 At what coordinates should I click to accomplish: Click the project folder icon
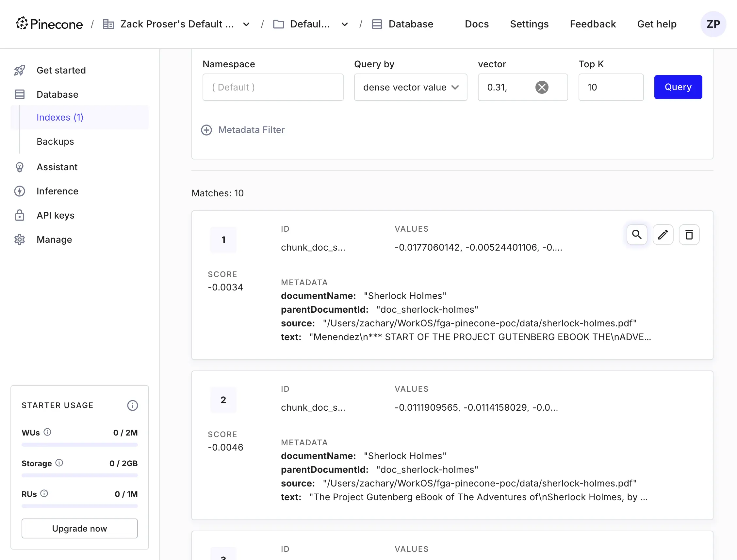[x=279, y=24]
